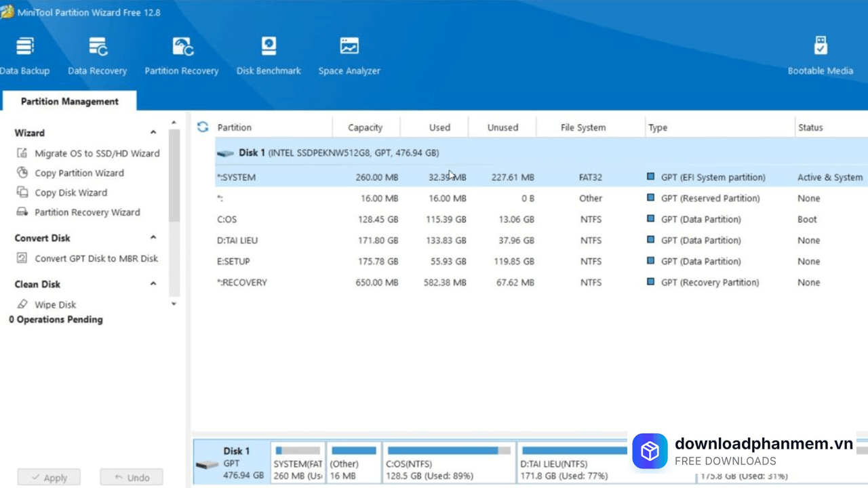
Task: Launch Data Recovery
Action: [97, 54]
